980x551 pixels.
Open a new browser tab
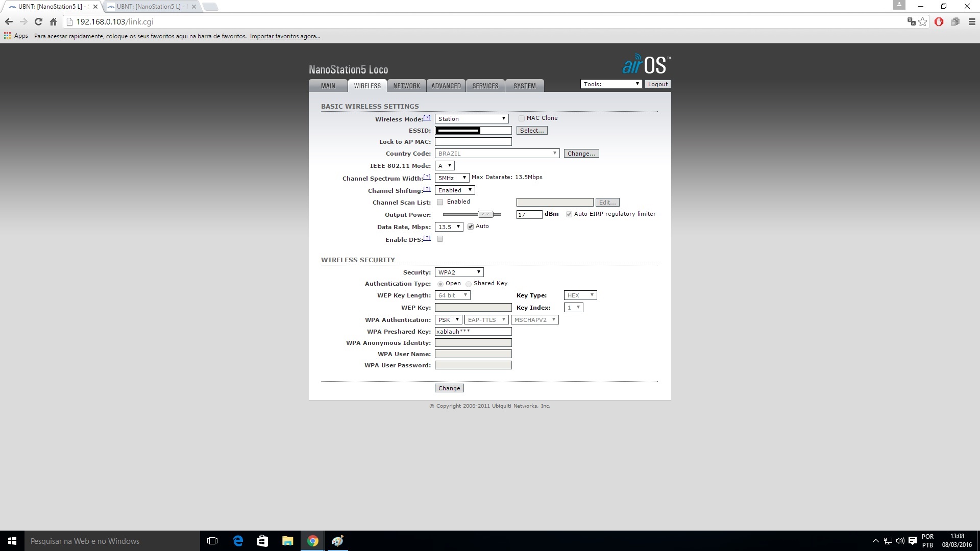coord(210,7)
